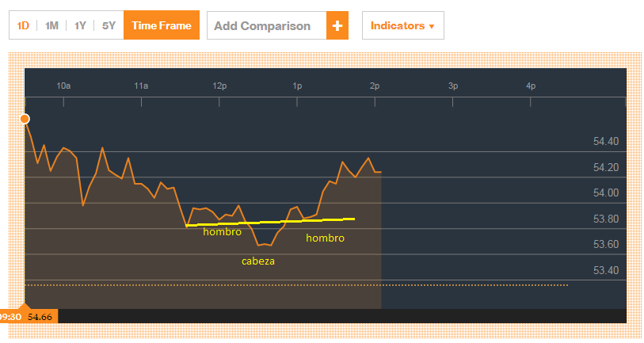Switch to the 5Y time range
This screenshot has height=343, width=644.
point(109,25)
